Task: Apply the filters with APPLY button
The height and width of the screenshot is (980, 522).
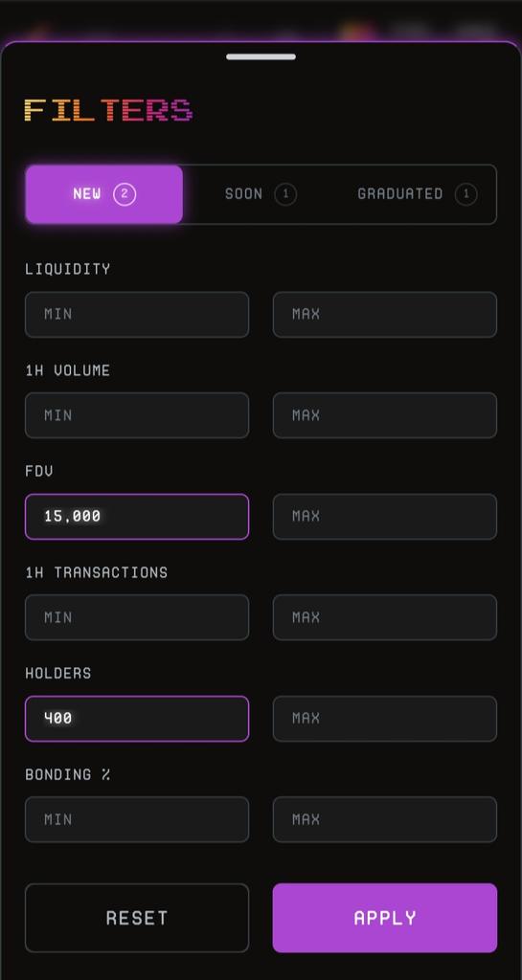Action: point(385,918)
